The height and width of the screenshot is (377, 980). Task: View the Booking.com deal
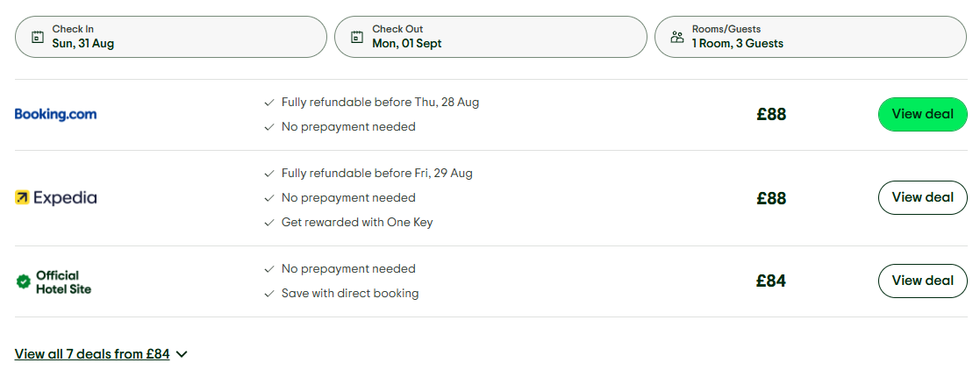tap(922, 114)
